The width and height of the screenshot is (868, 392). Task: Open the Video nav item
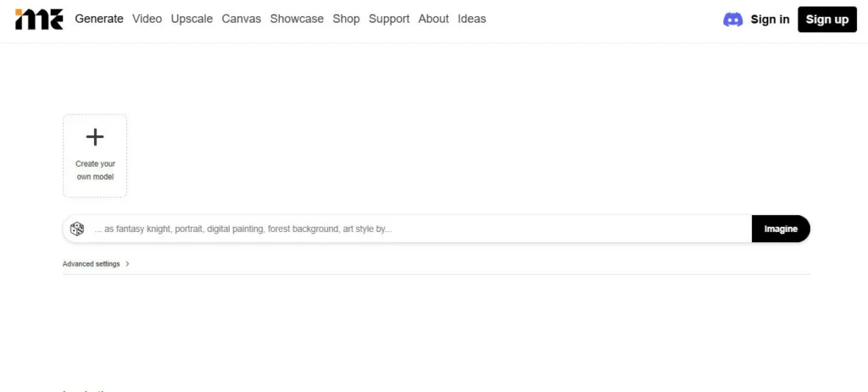(x=147, y=19)
